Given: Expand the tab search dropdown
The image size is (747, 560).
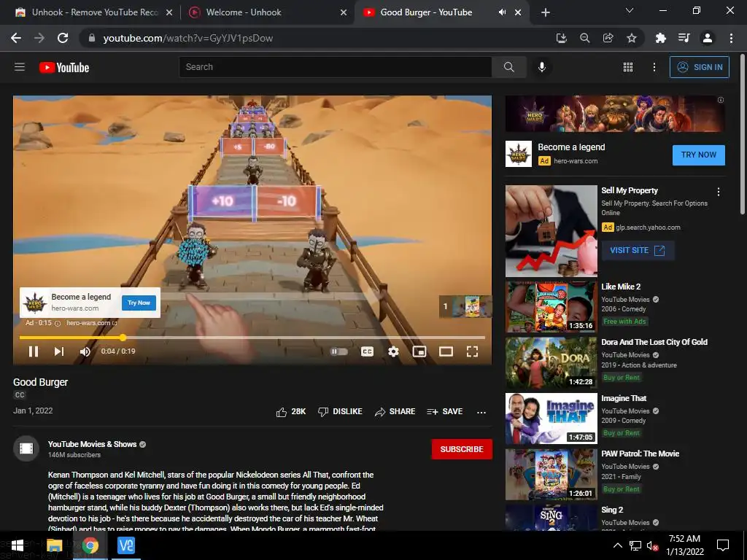Looking at the screenshot, I should point(630,10).
